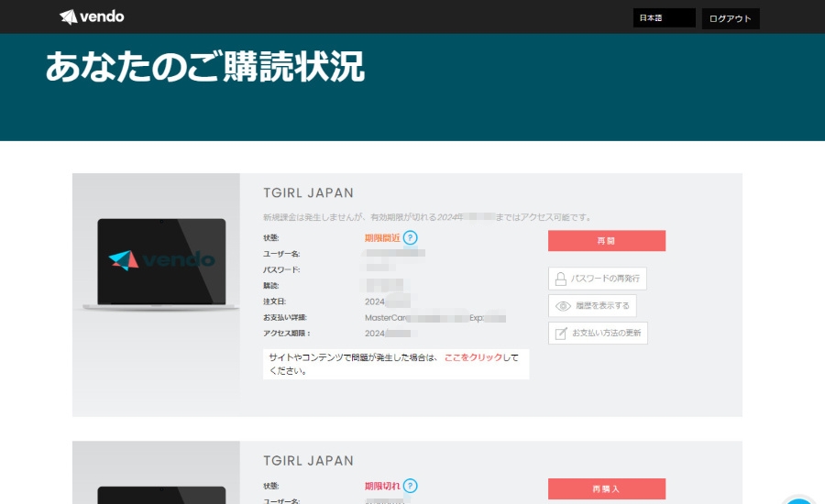
Task: Click the あなたのご購読状況 page heading
Action: (204, 67)
